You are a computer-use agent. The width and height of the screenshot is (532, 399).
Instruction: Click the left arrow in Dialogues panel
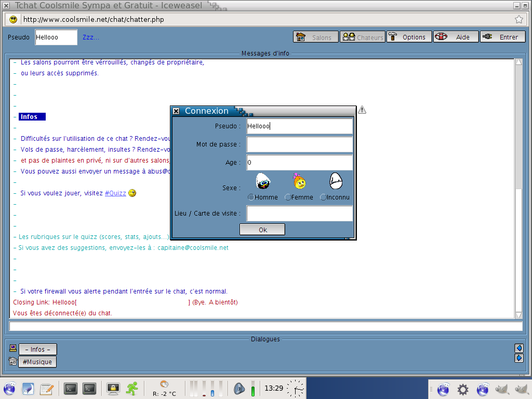519,348
